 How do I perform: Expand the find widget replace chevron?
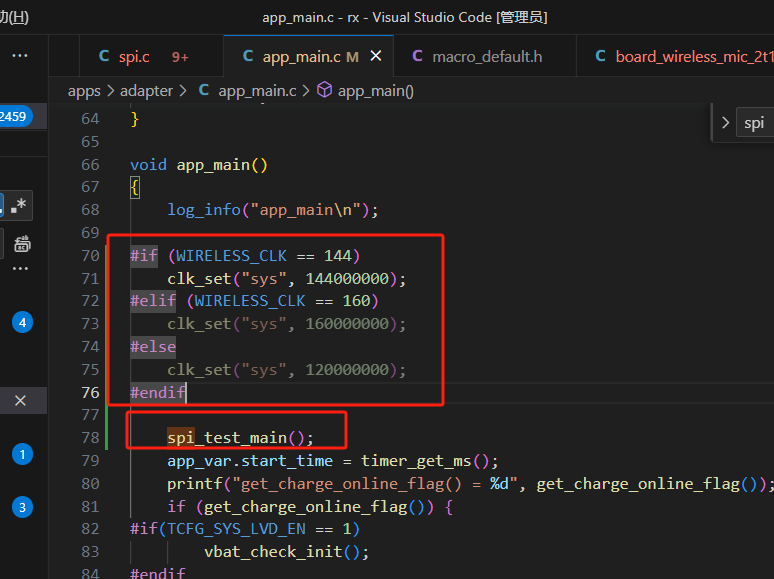[725, 122]
